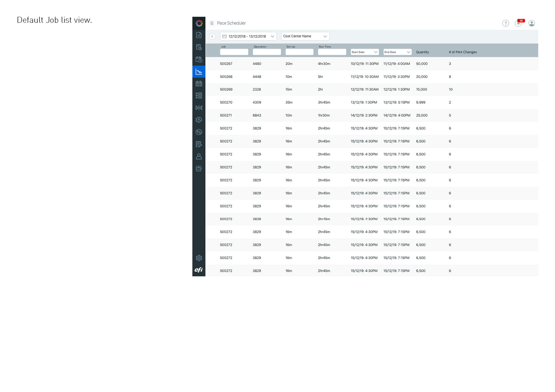555x392 pixels.
Task: Open the Cost Center Name dropdown
Action: coord(305,36)
